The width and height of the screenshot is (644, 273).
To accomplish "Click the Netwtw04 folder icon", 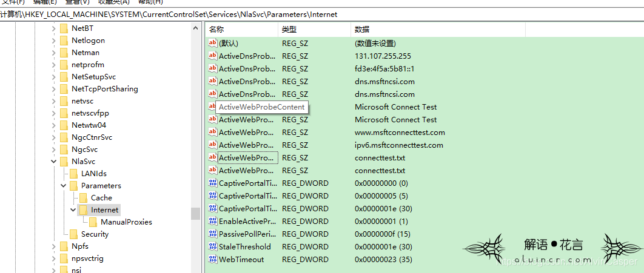I will pyautogui.click(x=64, y=125).
